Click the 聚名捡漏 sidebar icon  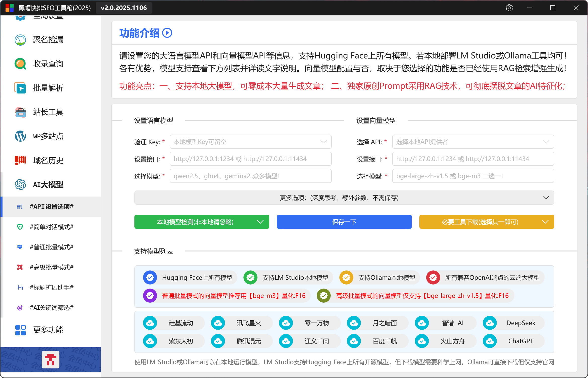click(20, 40)
